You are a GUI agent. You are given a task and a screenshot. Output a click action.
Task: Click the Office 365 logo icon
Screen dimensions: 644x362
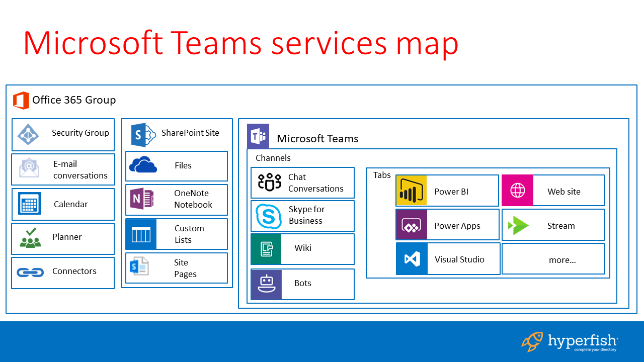click(21, 101)
